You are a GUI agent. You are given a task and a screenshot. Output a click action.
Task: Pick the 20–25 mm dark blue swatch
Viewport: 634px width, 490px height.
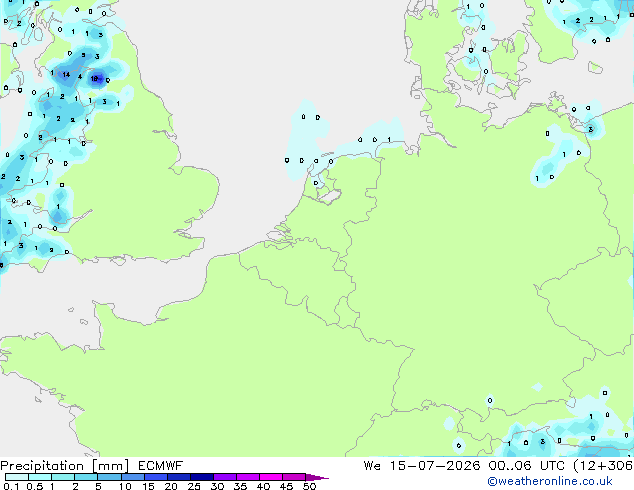[178, 477]
